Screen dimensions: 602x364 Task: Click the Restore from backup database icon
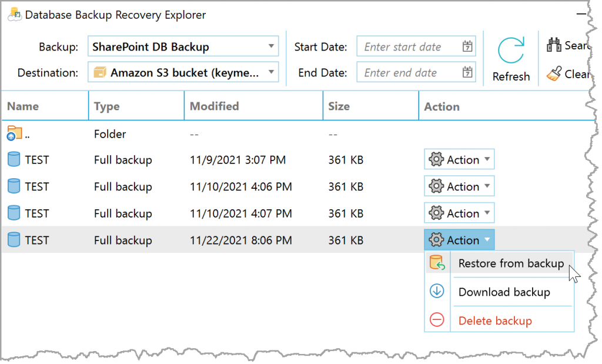pos(437,263)
